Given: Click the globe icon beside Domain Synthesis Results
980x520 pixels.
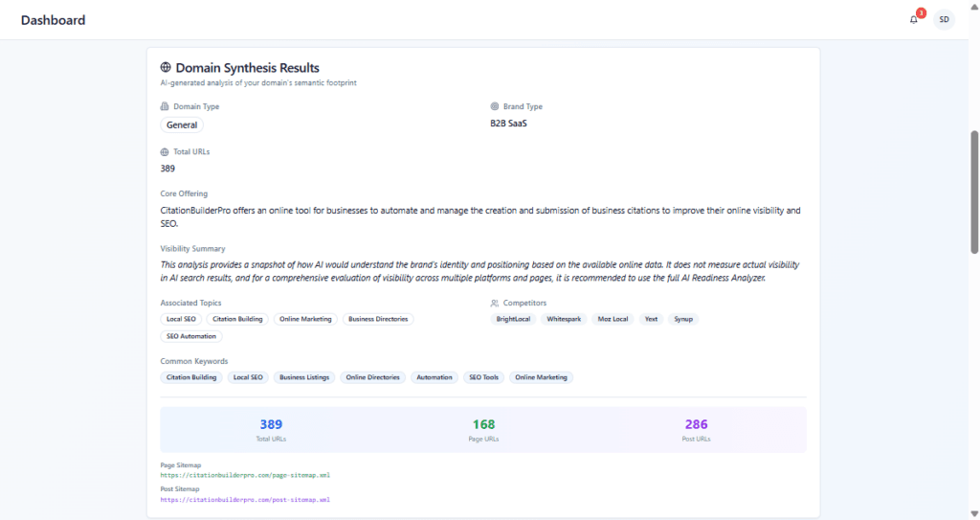Looking at the screenshot, I should click(166, 68).
